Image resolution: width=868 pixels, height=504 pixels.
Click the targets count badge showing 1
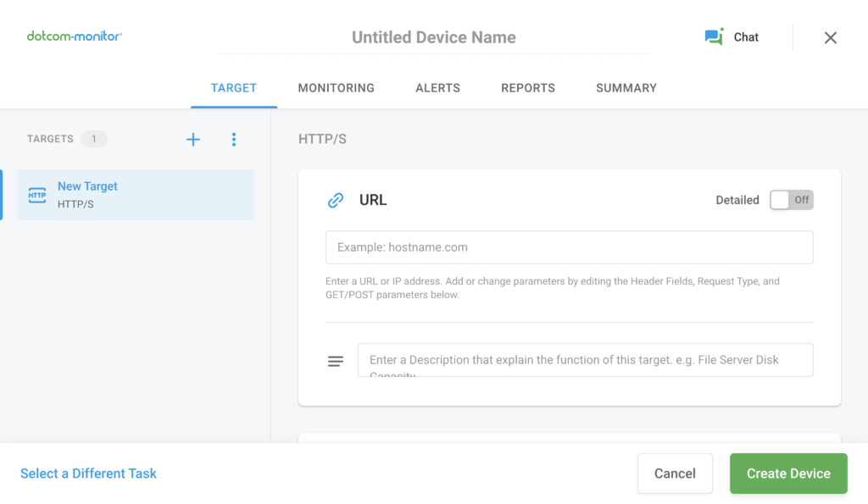pos(94,139)
